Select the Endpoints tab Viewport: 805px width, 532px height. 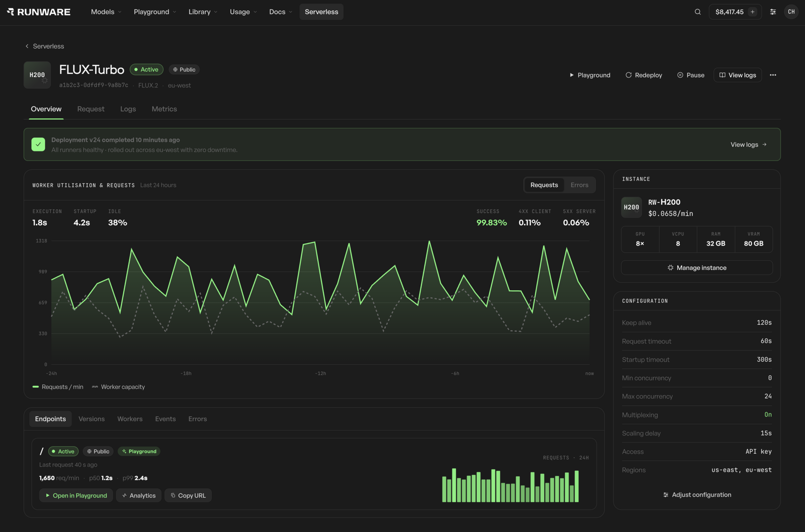[x=50, y=419]
